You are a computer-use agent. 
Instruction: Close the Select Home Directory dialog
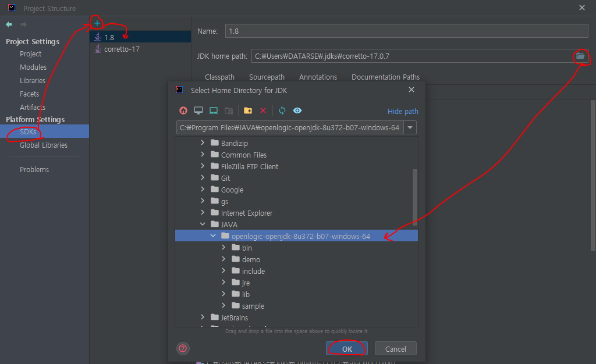(411, 90)
